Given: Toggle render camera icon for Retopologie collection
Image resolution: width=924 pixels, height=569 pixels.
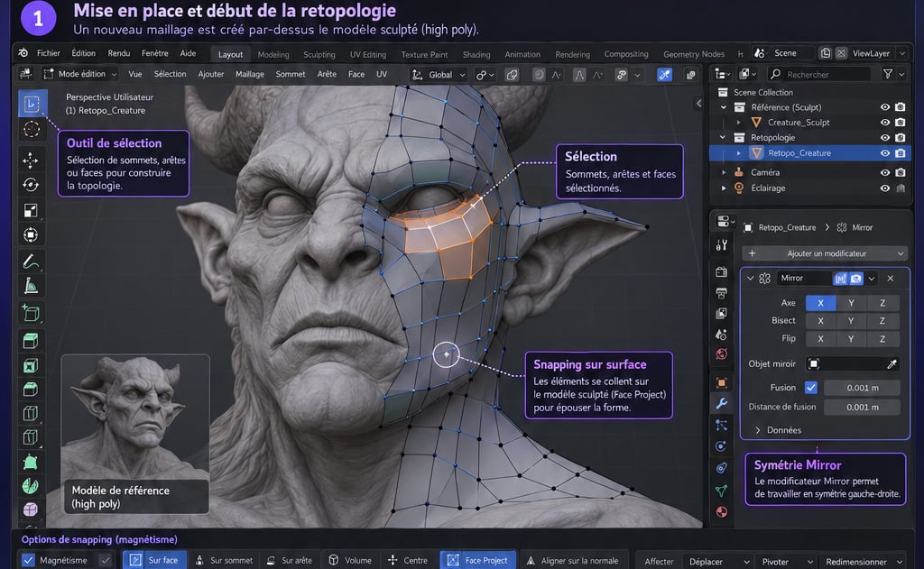Looking at the screenshot, I should pos(900,138).
